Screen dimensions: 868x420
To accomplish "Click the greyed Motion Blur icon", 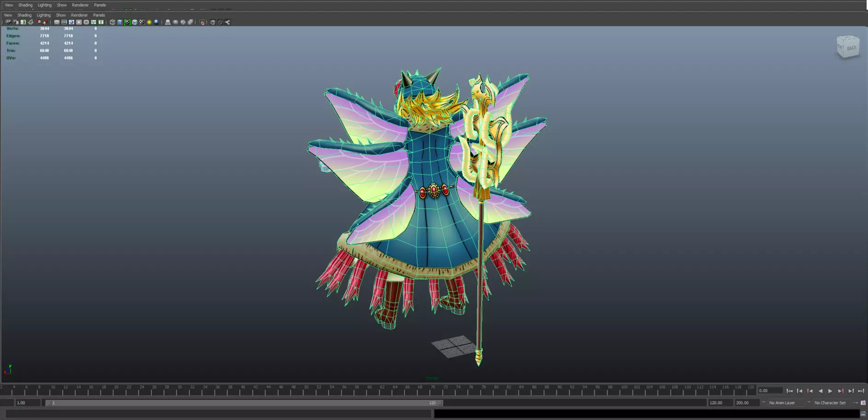I will pos(175,22).
